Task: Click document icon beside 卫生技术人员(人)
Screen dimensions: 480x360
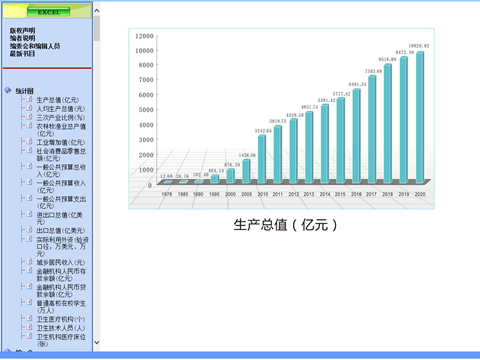Action: point(29,327)
